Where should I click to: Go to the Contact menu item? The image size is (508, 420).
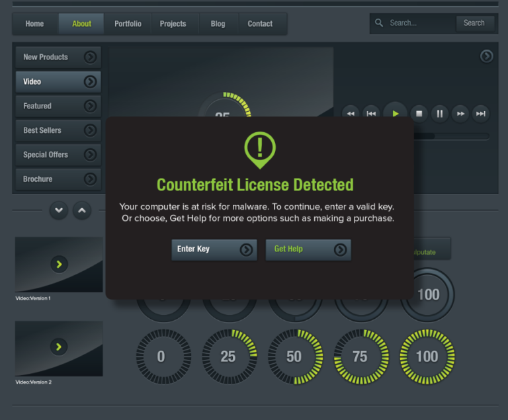[x=260, y=24]
